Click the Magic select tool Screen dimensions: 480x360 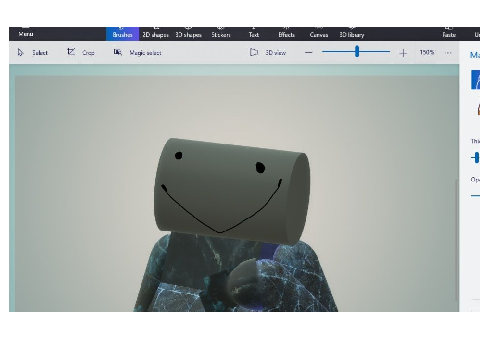pyautogui.click(x=137, y=53)
